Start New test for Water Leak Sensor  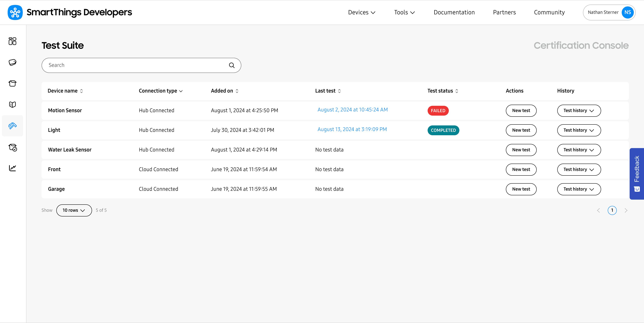pos(521,150)
